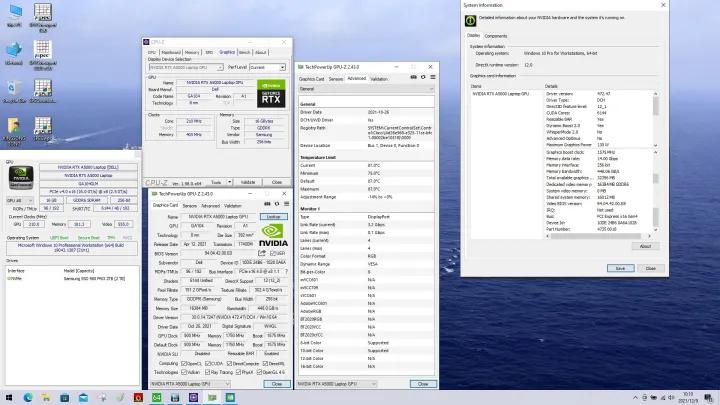Launch Microsoft Edge from the taskbar
Image resolution: width=720 pixels, height=405 pixels.
[x=28, y=398]
